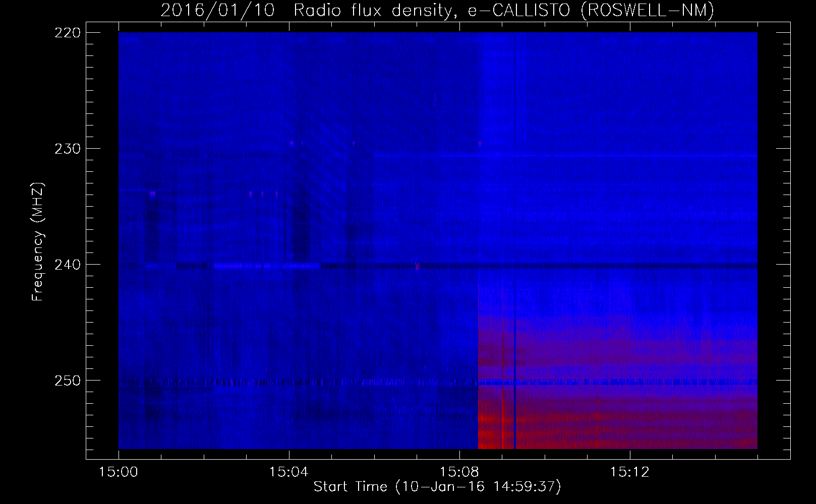Click the '230' frequency tick label
The image size is (816, 504).
[x=67, y=149]
